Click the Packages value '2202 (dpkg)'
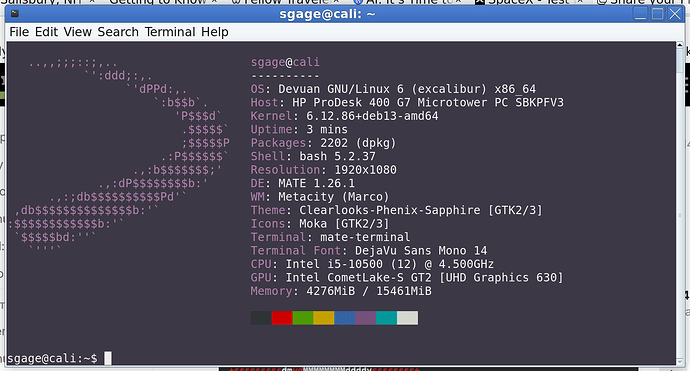 [x=358, y=143]
